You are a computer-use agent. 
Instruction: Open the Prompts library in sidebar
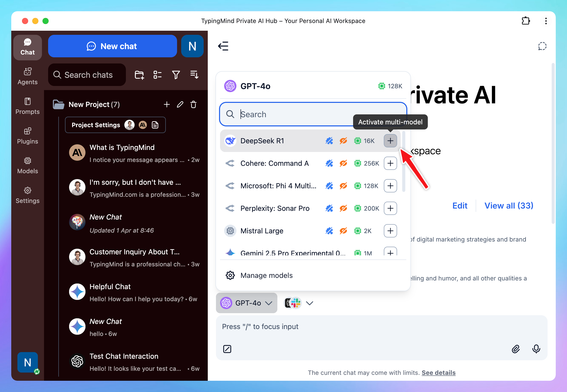pyautogui.click(x=27, y=106)
